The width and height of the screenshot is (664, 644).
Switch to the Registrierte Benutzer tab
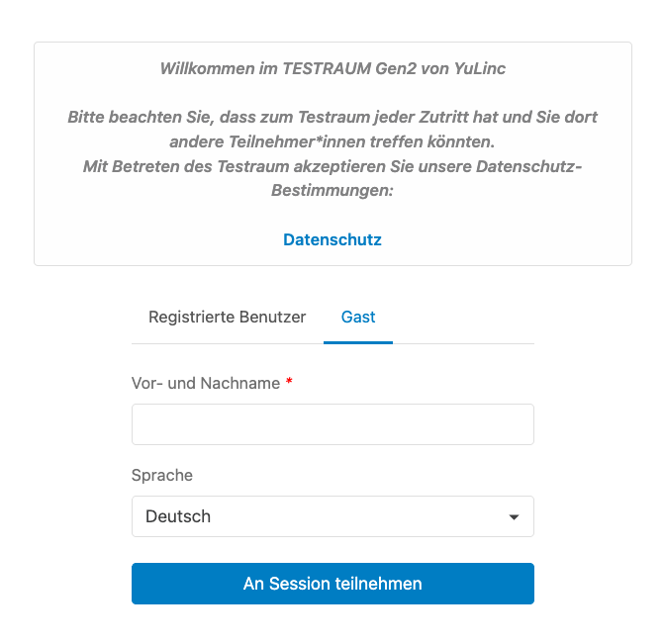(227, 318)
